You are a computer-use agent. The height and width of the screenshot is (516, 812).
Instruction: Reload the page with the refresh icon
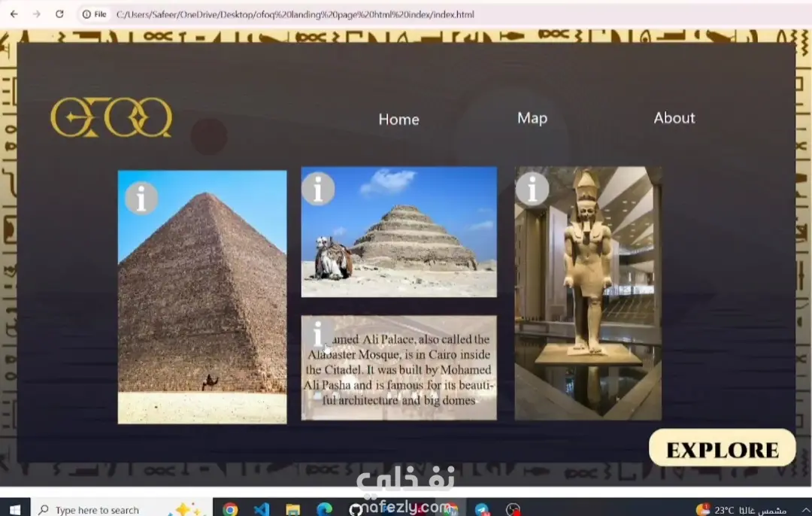coord(59,14)
